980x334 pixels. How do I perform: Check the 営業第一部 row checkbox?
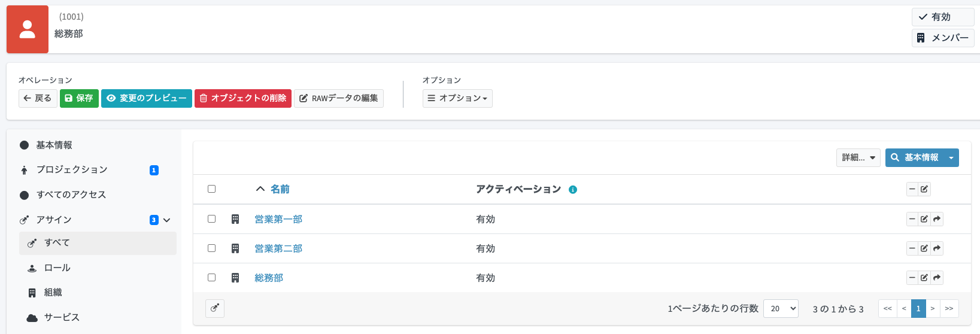[x=211, y=219]
